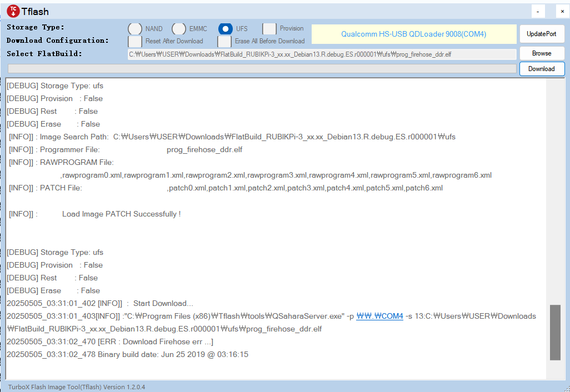Select the EMMC storage type radio button
Viewport: 570px width, 392px height.
click(x=178, y=28)
